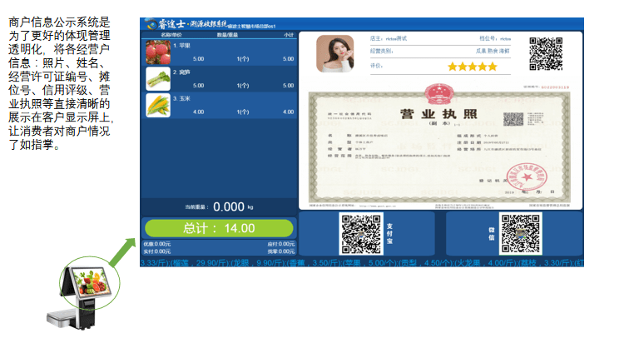
Task: Click the QR code inside the license
Action: (x=513, y=119)
